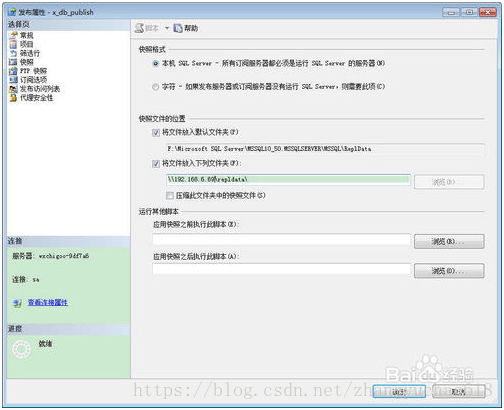Click the 应用快照之前执行此脚本 field
Screen dimensions: 504x410
click(282, 240)
